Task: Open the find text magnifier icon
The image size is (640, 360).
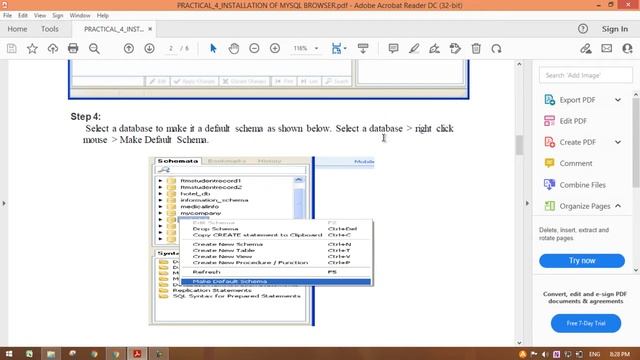Action: [x=94, y=49]
